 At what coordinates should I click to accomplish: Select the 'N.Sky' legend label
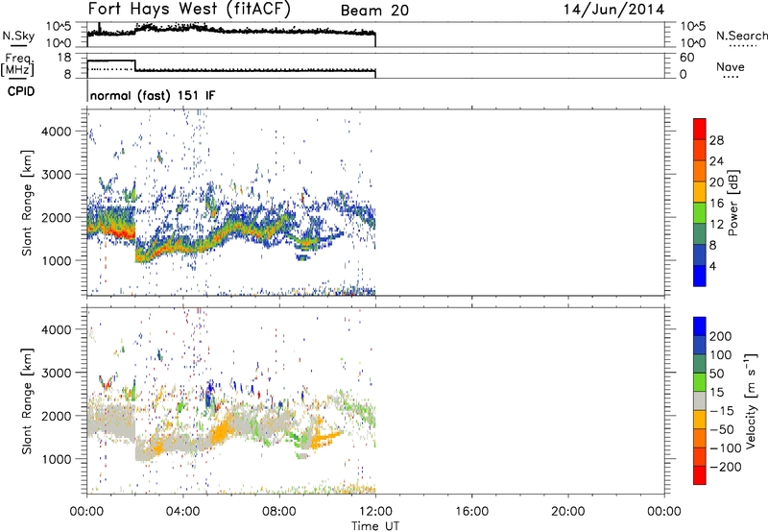pos(18,36)
